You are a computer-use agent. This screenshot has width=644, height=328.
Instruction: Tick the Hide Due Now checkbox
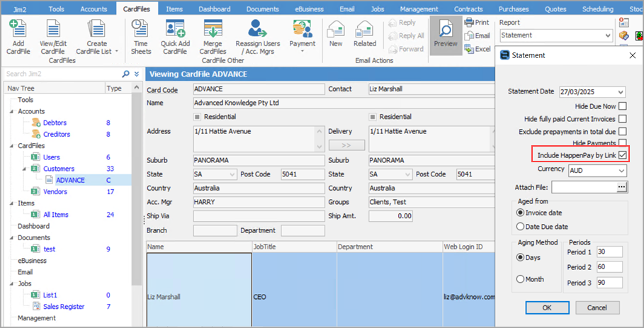pos(623,106)
